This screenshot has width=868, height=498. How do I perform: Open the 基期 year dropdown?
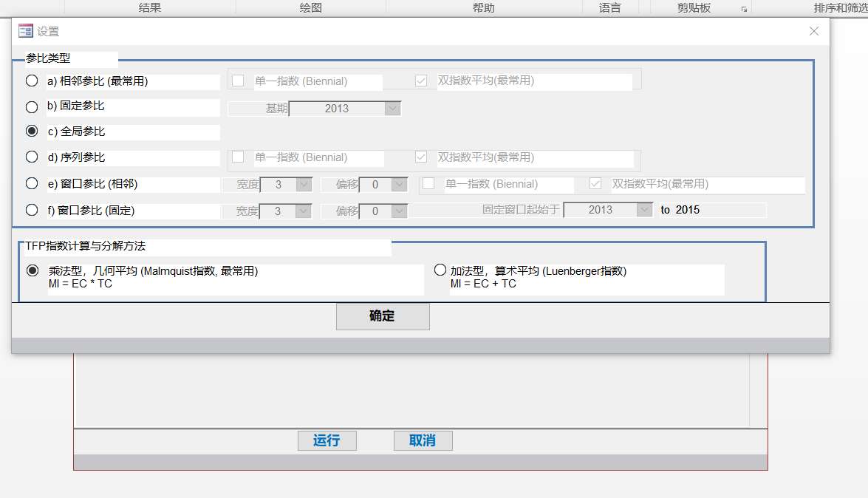coord(393,108)
